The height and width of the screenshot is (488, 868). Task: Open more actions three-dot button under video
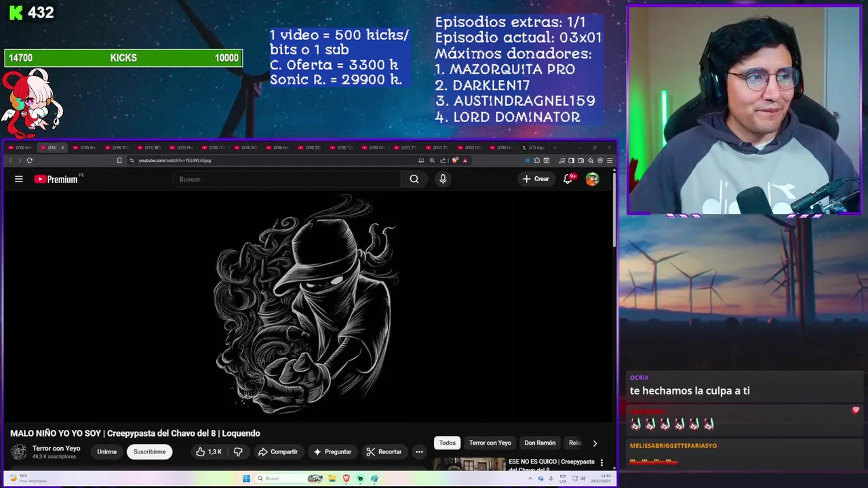click(x=419, y=451)
